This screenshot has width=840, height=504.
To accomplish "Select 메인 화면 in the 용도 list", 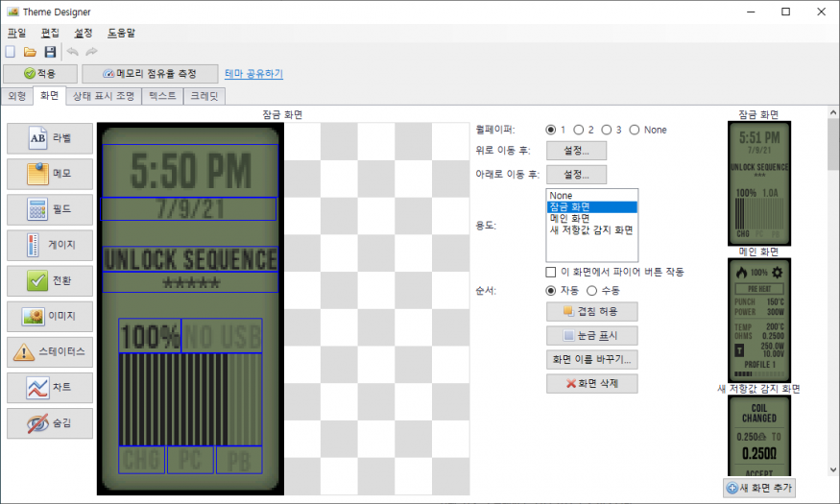I will coord(592,219).
